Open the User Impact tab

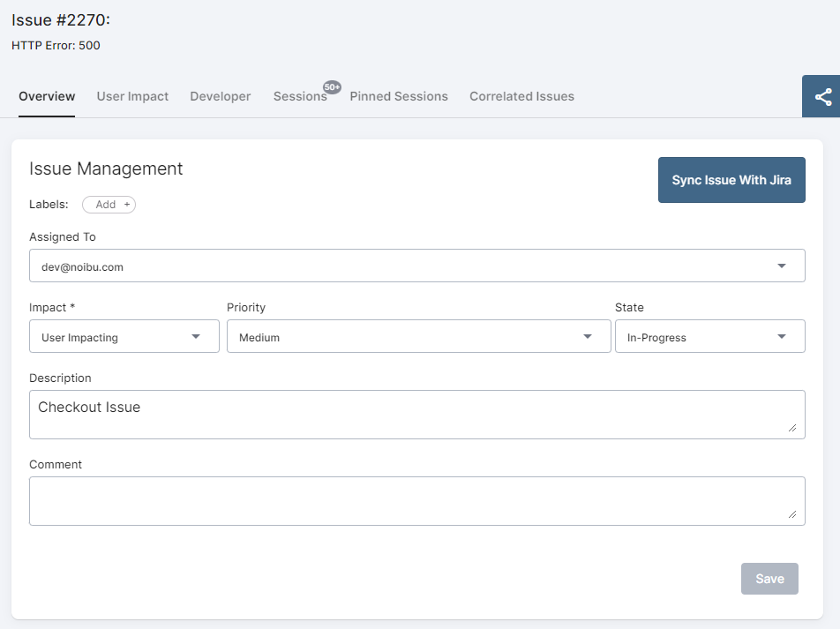[x=132, y=96]
